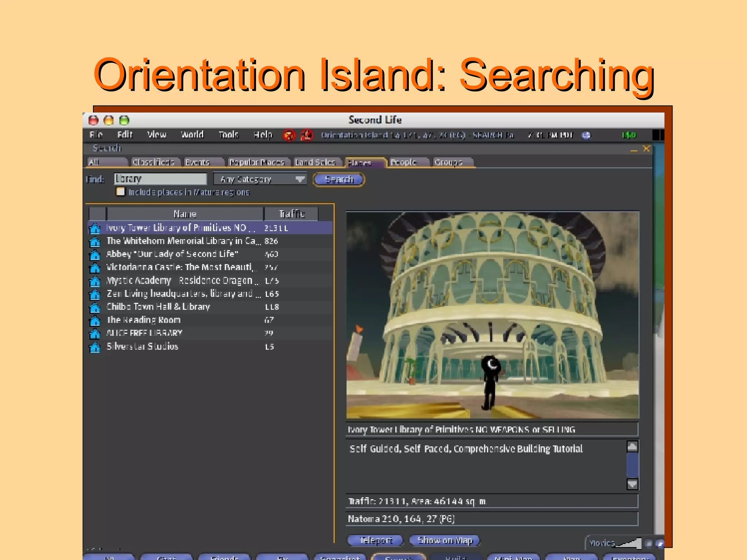Viewport: 747px width, 560px height.
Task: Click the description scrollbar down arrow
Action: tap(632, 484)
